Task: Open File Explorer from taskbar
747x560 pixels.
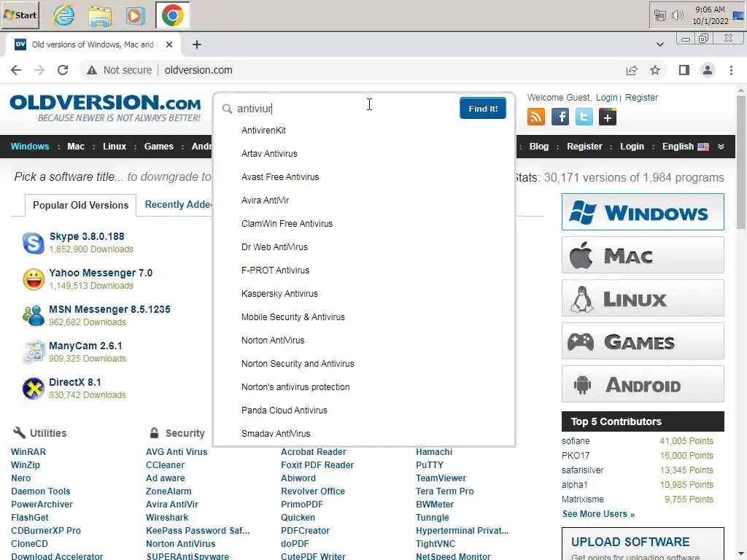Action: 100,16
